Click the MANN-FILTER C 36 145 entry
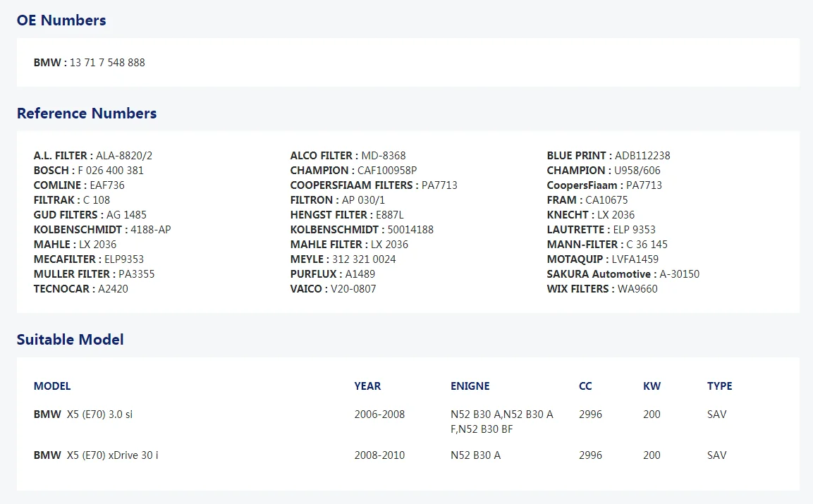The height and width of the screenshot is (504, 813). (x=607, y=244)
